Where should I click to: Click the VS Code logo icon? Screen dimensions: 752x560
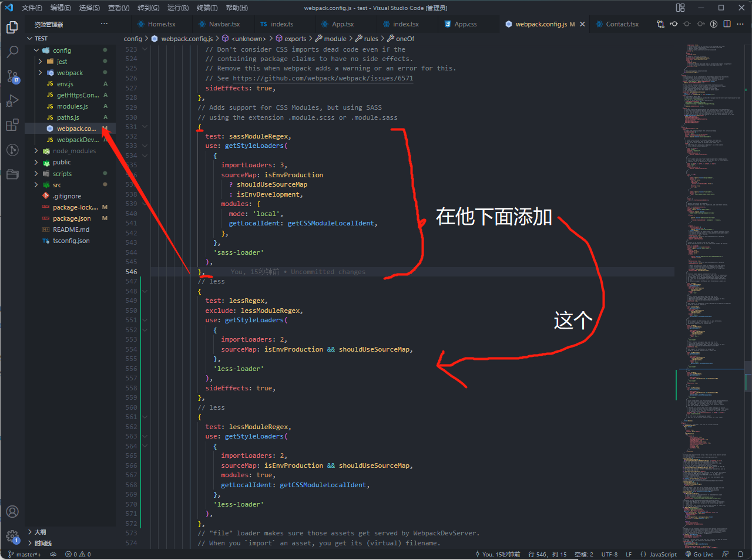click(x=9, y=8)
